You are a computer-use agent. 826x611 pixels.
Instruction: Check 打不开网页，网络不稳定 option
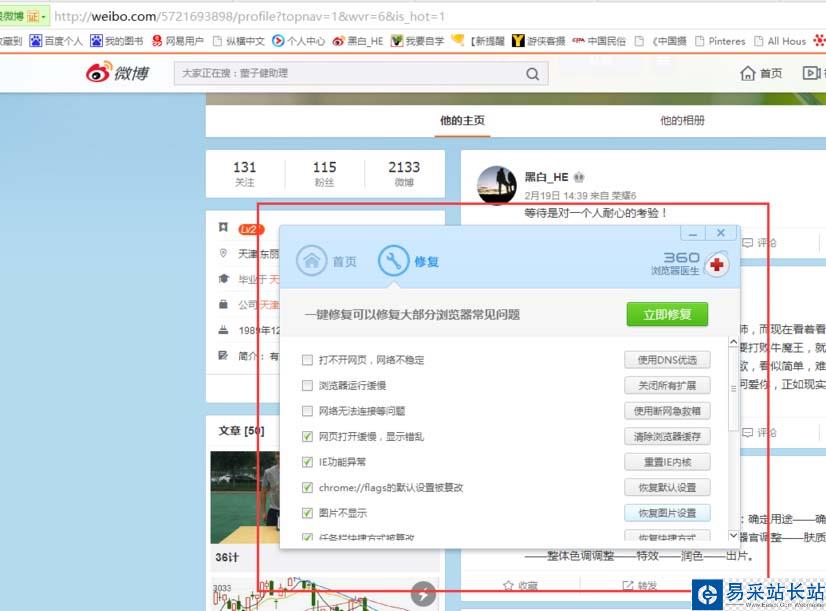307,360
